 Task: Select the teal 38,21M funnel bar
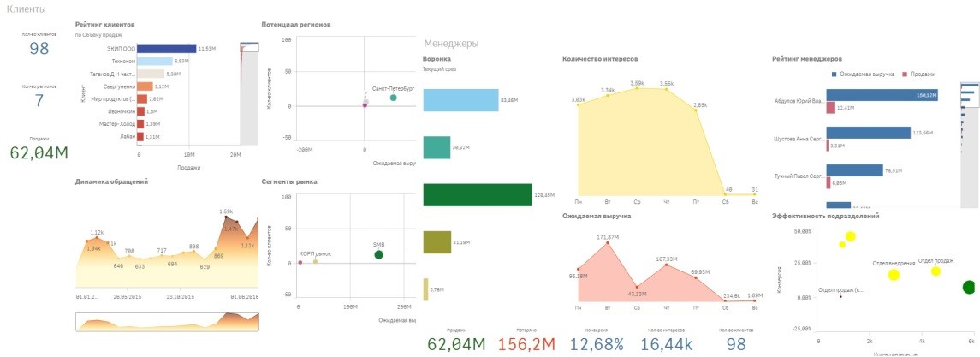tap(437, 146)
